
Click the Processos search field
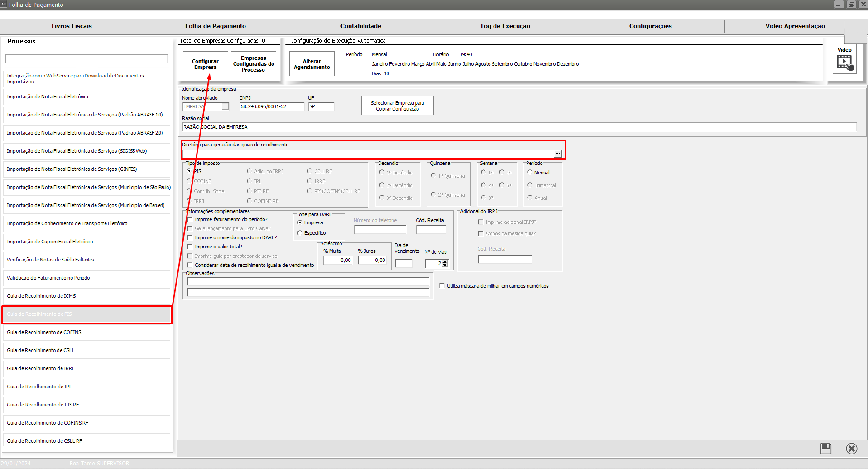click(86, 59)
